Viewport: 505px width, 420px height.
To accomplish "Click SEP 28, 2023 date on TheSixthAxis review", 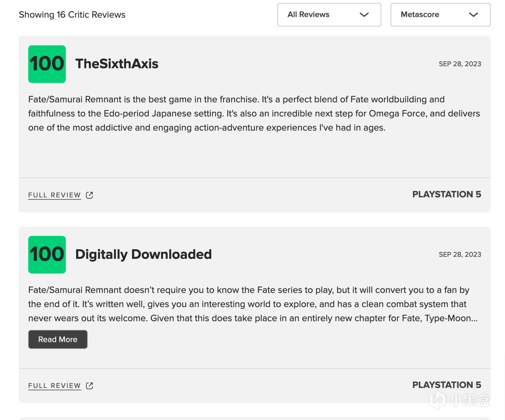I will (x=460, y=64).
